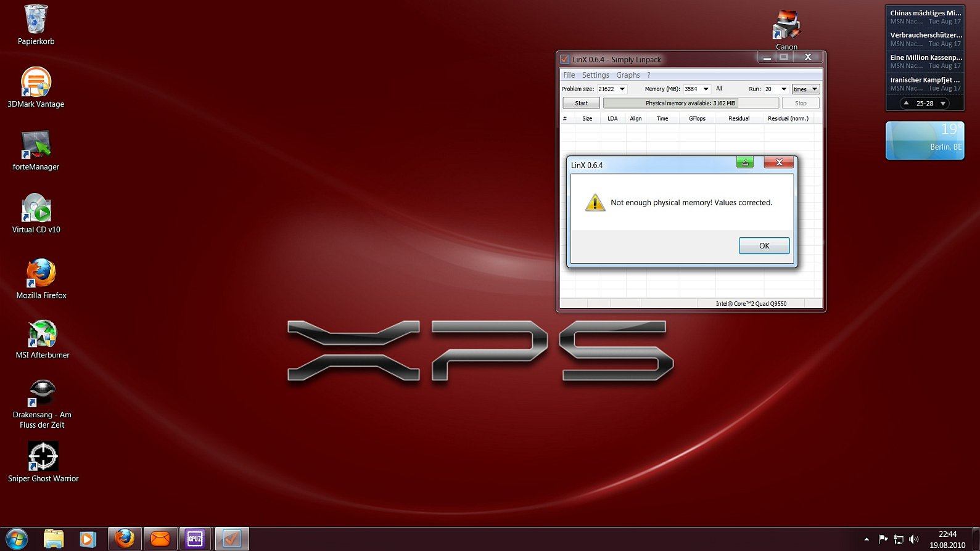Open Action Center flag tray icon
Screen dimensions: 980x551
883,539
